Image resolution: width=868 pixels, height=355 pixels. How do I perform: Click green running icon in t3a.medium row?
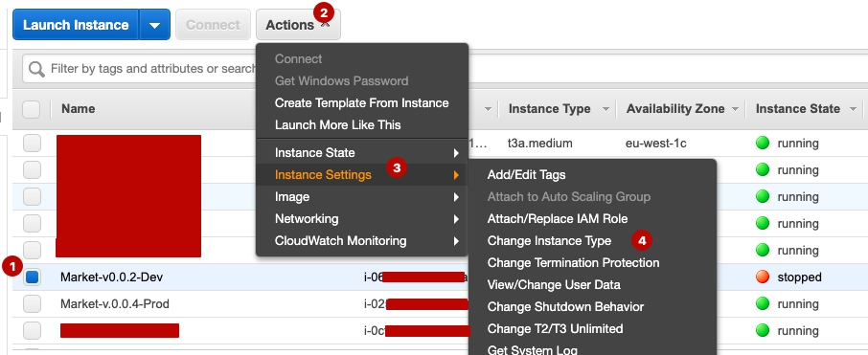click(763, 144)
